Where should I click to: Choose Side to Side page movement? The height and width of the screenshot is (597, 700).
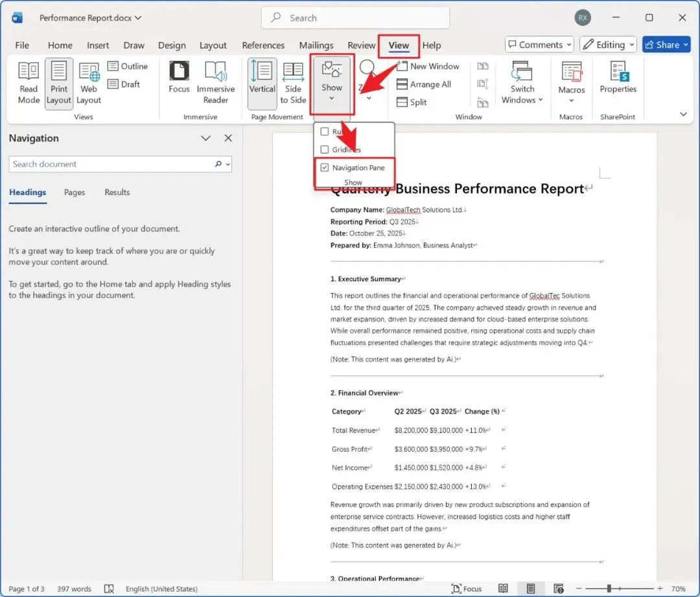293,83
